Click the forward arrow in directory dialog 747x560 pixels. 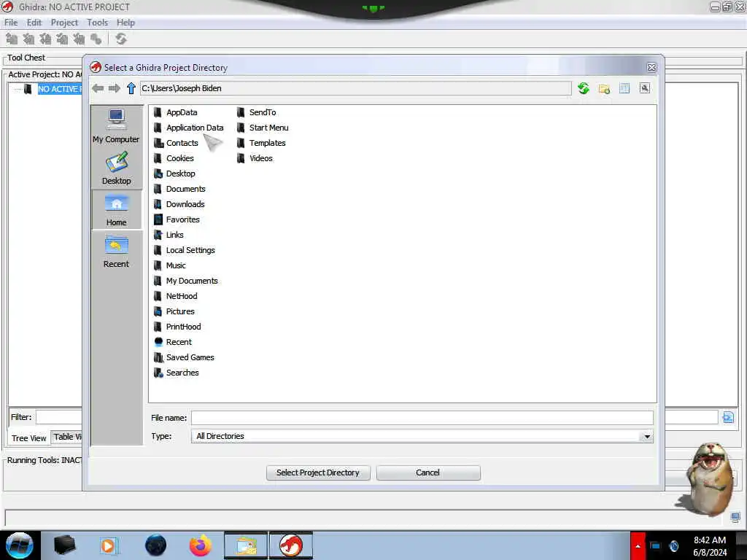point(115,88)
